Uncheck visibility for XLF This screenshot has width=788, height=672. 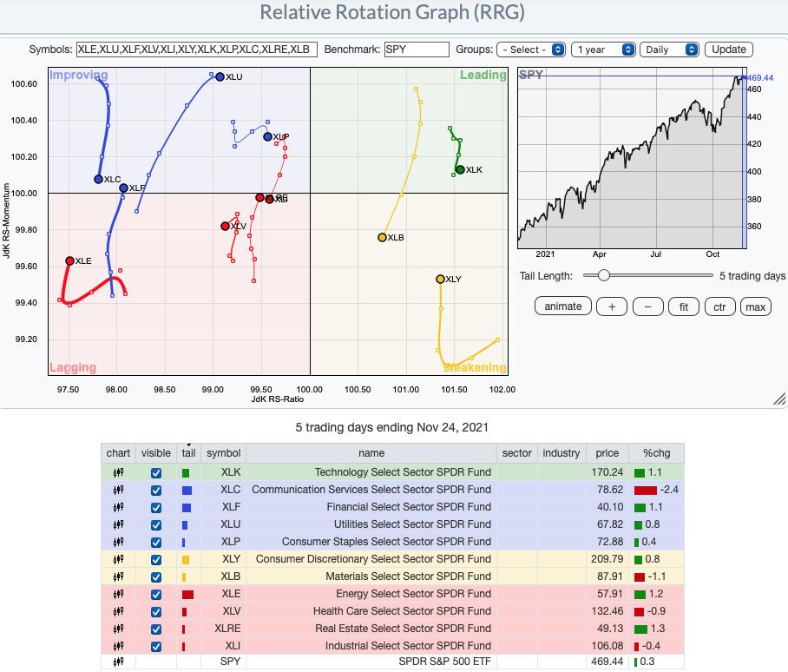[x=156, y=508]
